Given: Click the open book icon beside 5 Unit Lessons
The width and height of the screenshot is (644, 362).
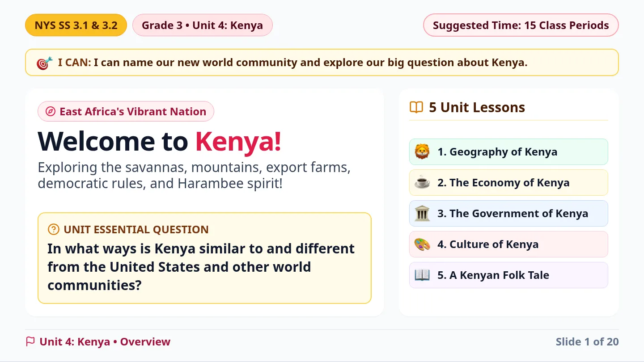Looking at the screenshot, I should [416, 107].
